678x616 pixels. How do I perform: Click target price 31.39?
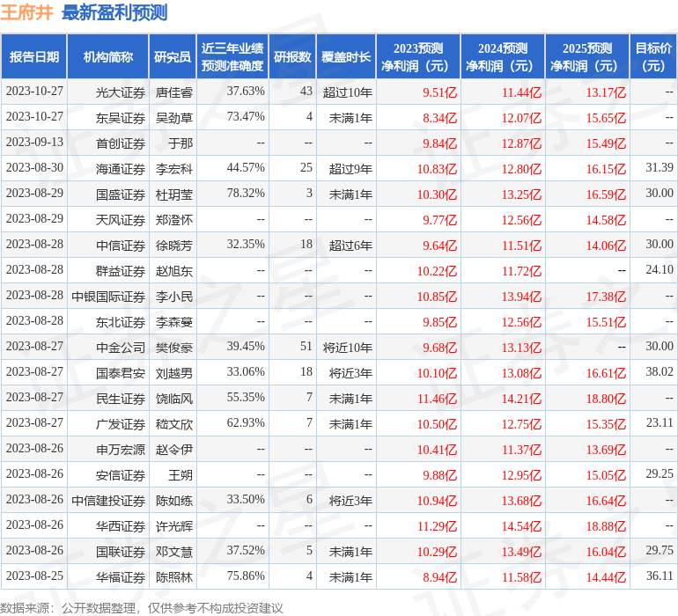tap(660, 168)
